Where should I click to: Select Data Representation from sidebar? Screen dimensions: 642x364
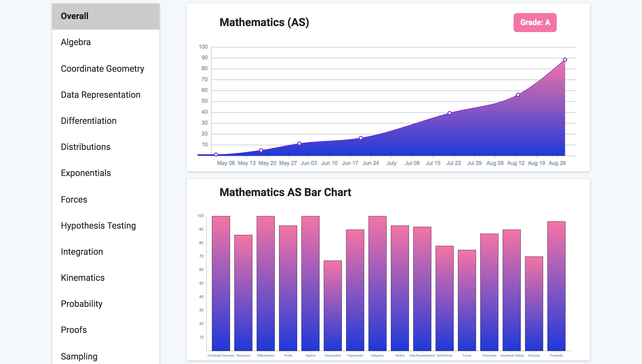[x=101, y=95]
